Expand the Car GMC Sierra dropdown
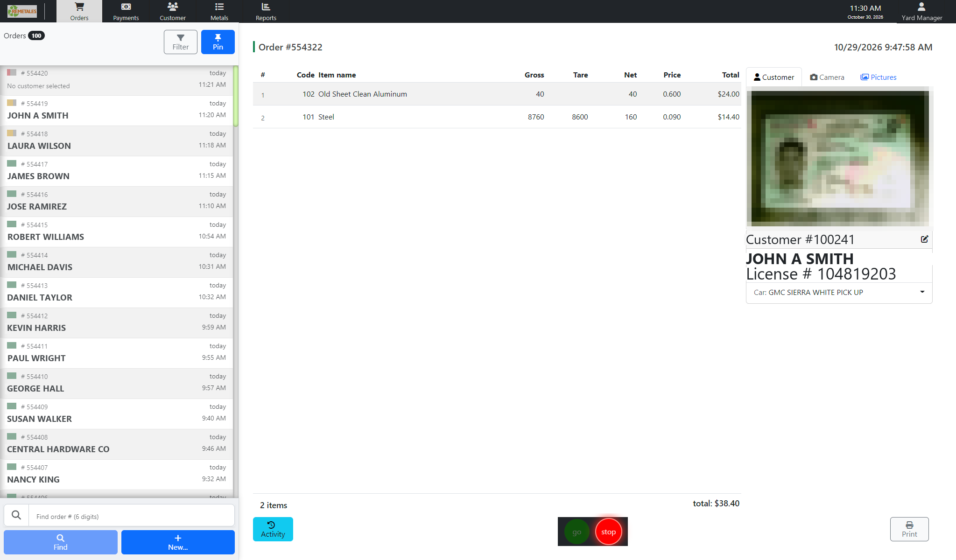The image size is (956, 560). click(x=839, y=292)
